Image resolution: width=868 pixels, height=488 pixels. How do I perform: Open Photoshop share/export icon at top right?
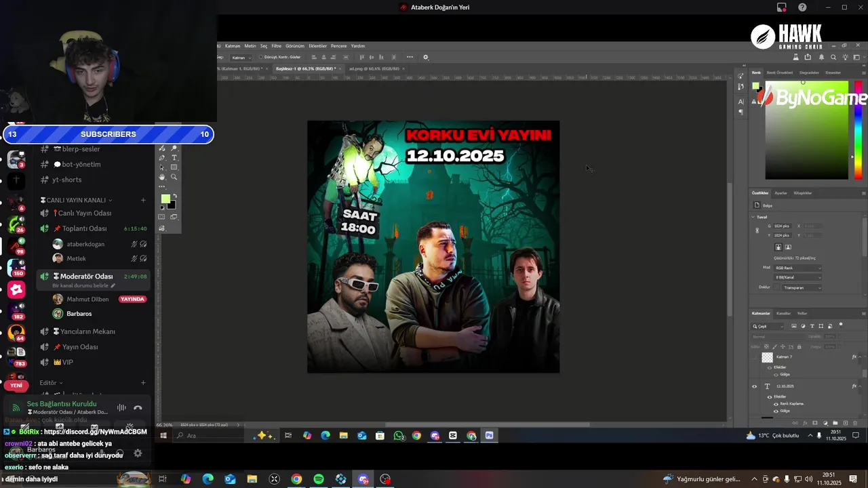coord(808,57)
